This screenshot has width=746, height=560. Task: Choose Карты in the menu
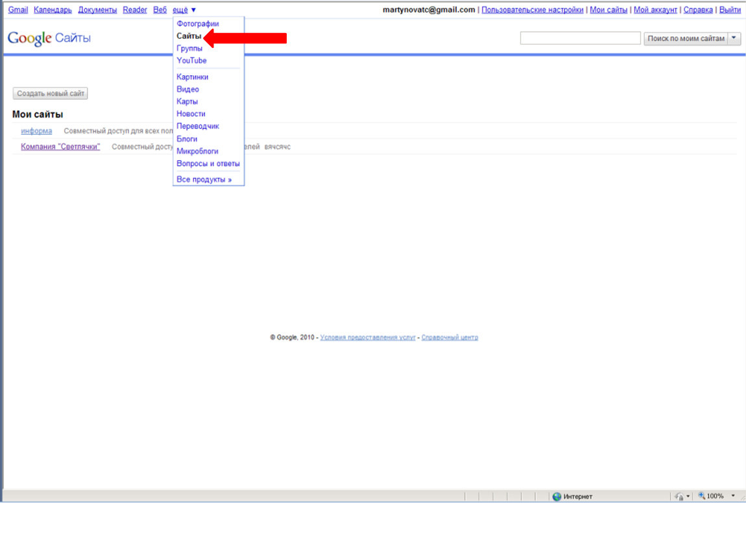187,101
